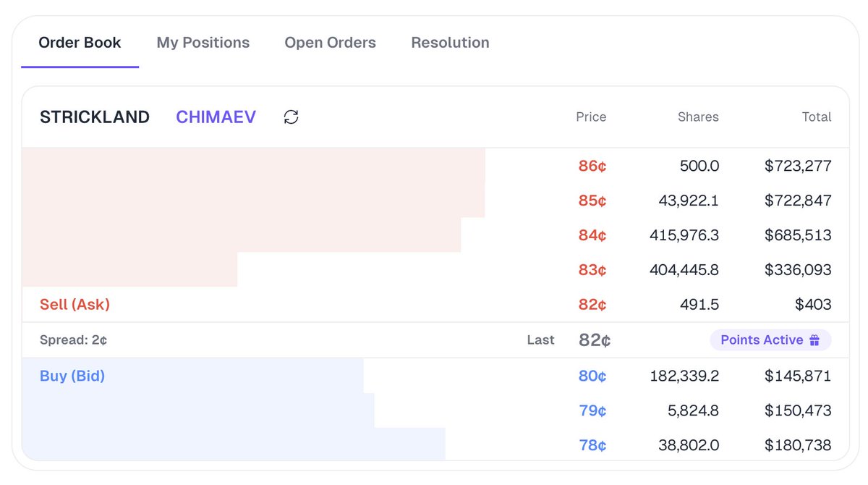Click the 82¢ lowest ask price
Viewport: 868px width, 485px height.
[592, 305]
